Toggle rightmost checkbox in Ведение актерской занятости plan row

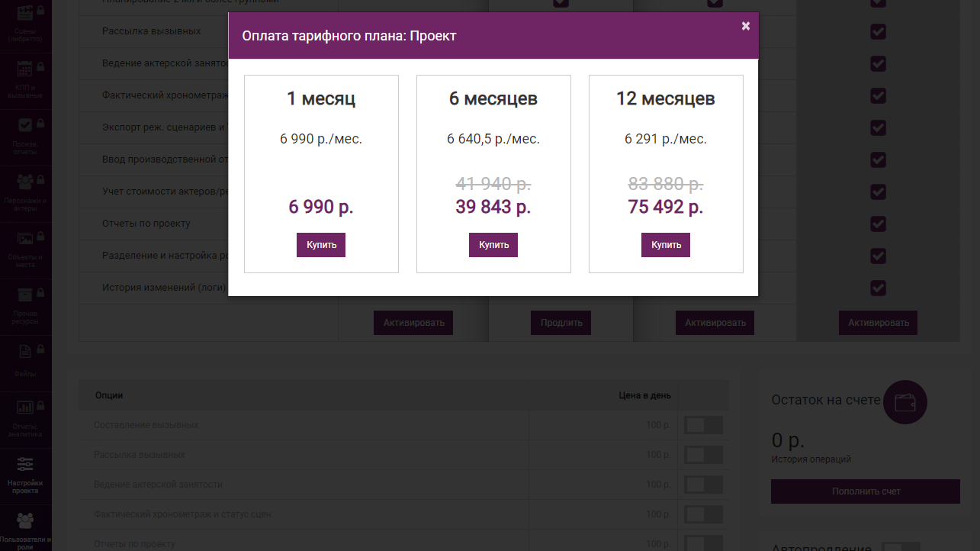pos(878,63)
